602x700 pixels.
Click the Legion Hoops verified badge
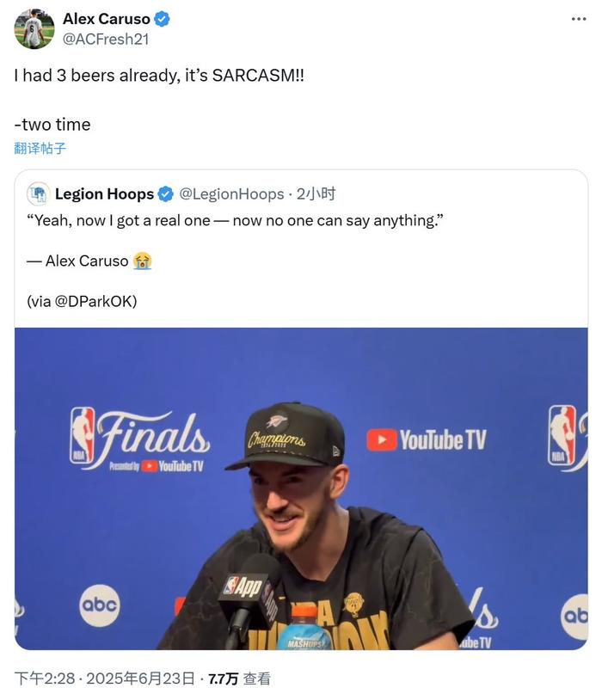tap(166, 194)
